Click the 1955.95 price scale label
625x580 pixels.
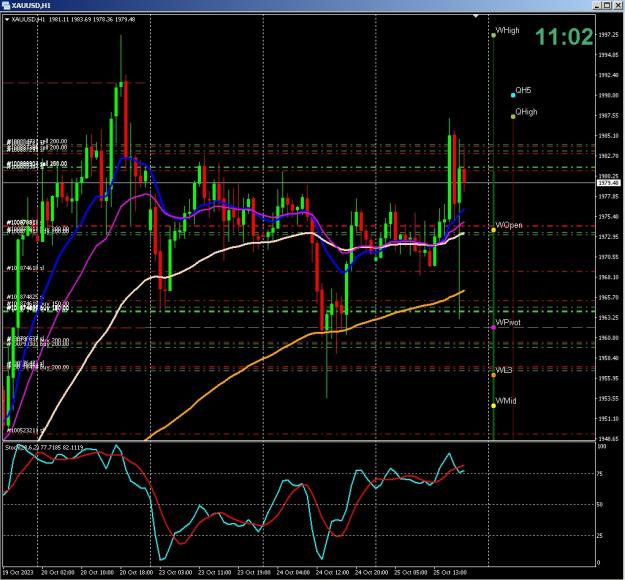[x=608, y=378]
